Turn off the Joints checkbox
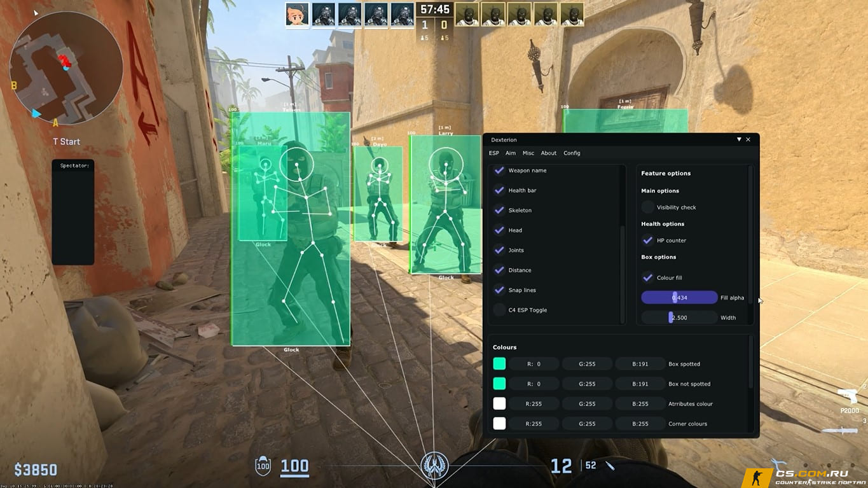Image resolution: width=868 pixels, height=488 pixels. 500,250
